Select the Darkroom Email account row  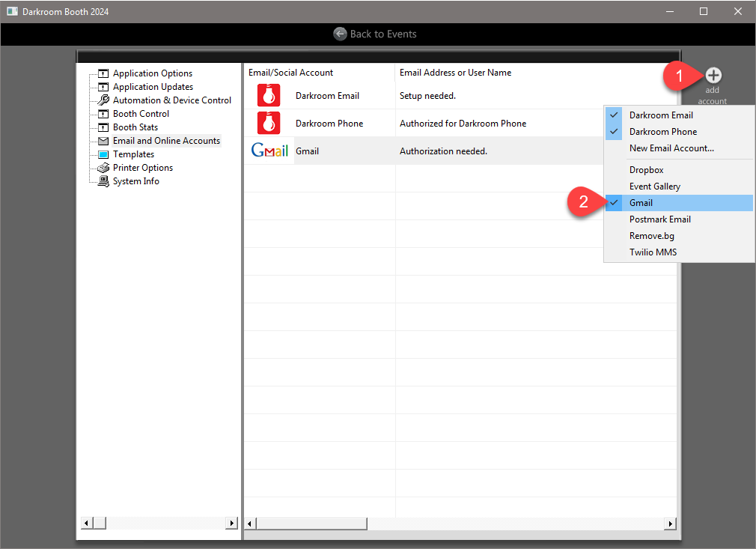pos(327,96)
